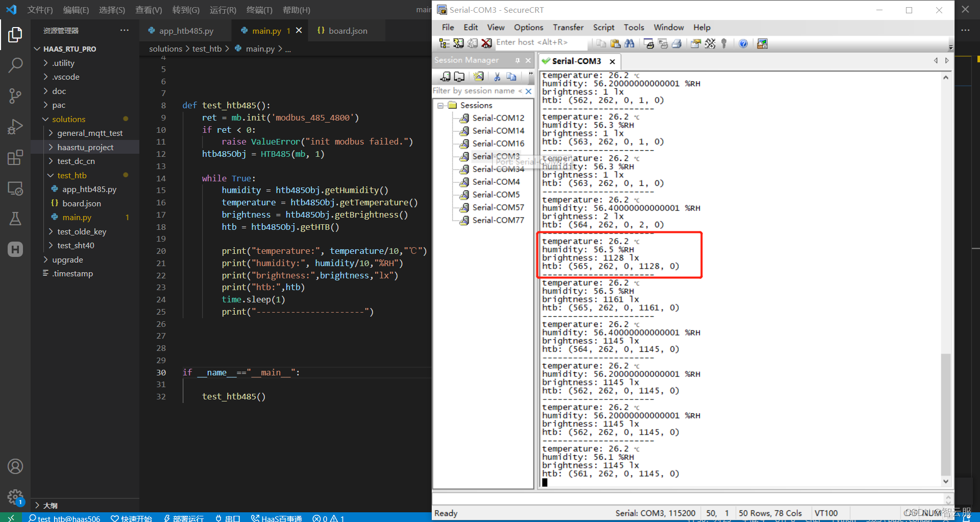Click SecureCRT Disconnect red X icon
Image resolution: width=980 pixels, height=522 pixels.
pyautogui.click(x=487, y=43)
